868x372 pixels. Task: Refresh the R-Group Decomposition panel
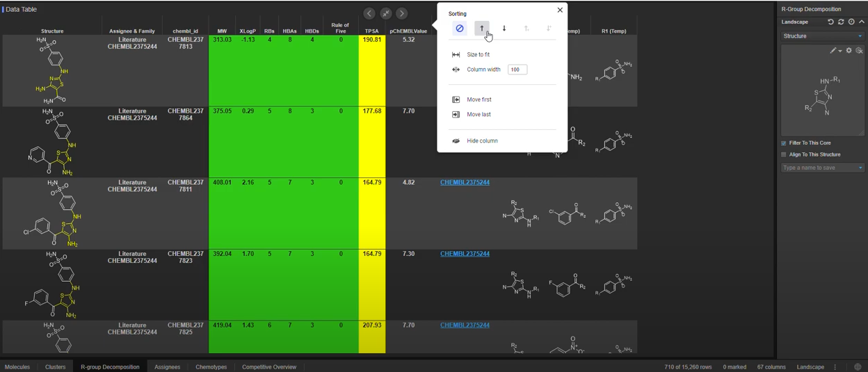(841, 22)
